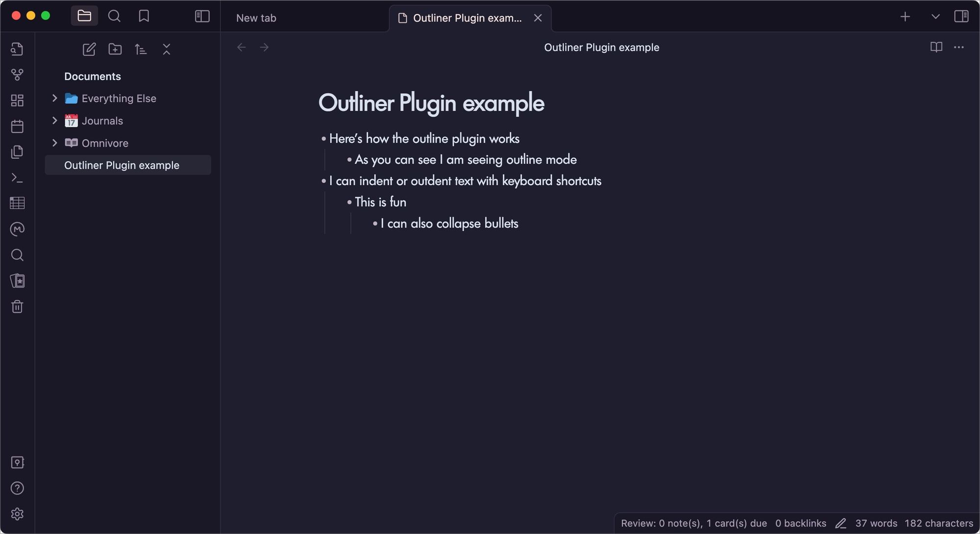Collapse all documents using the collapse icon
Image resolution: width=980 pixels, height=534 pixels.
pyautogui.click(x=167, y=49)
